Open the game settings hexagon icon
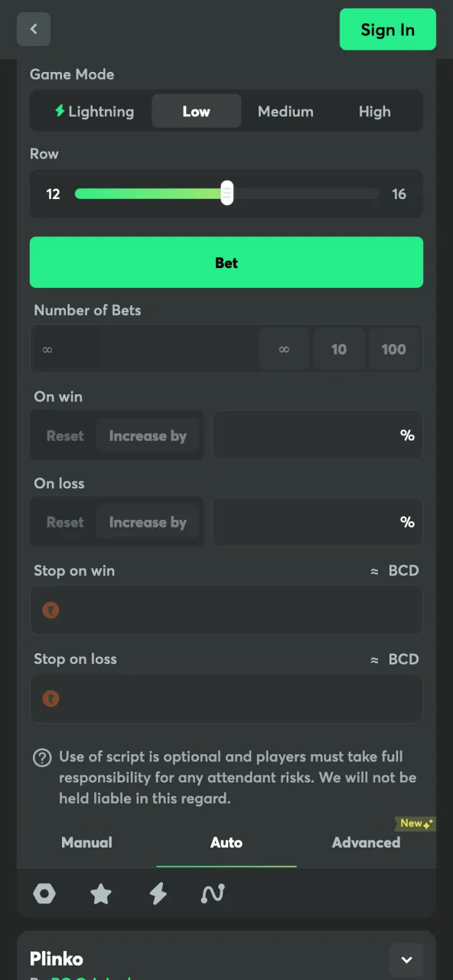The image size is (453, 980). click(x=44, y=893)
